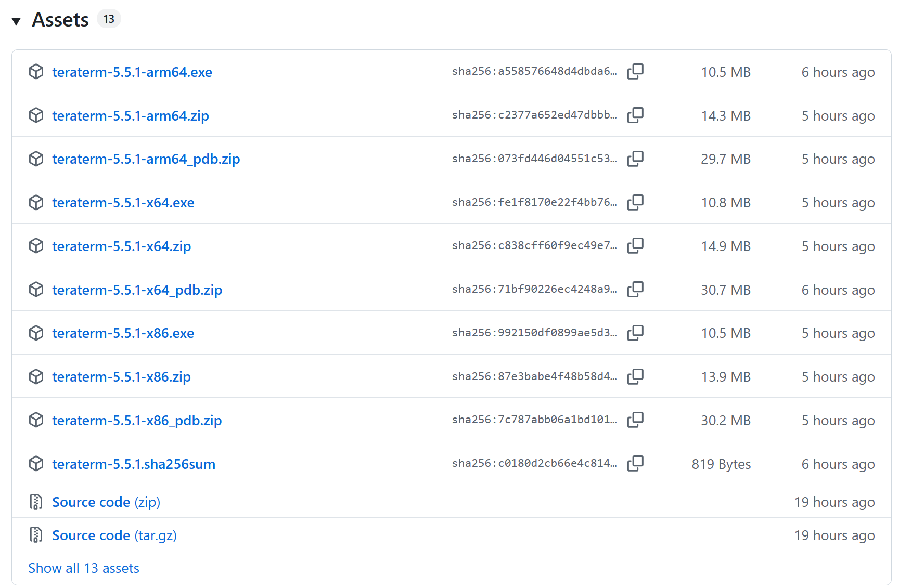Click package icon beside teraterm-5.5.1-x86.exe

(36, 333)
